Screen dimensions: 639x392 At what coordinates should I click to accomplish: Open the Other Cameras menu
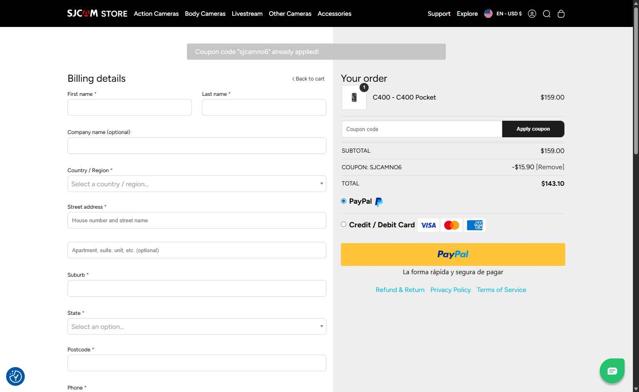[290, 14]
